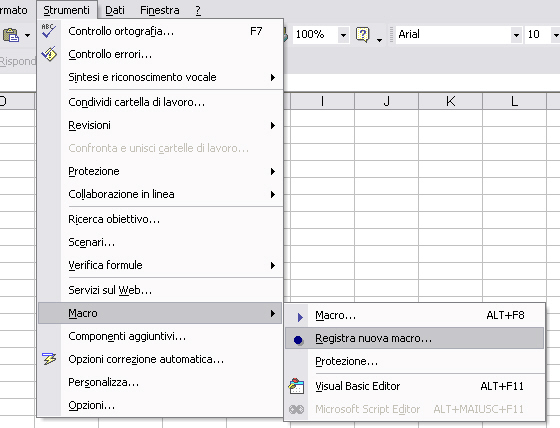The width and height of the screenshot is (560, 428).
Task: Select Ricerca obiettivo...
Action: click(161, 219)
